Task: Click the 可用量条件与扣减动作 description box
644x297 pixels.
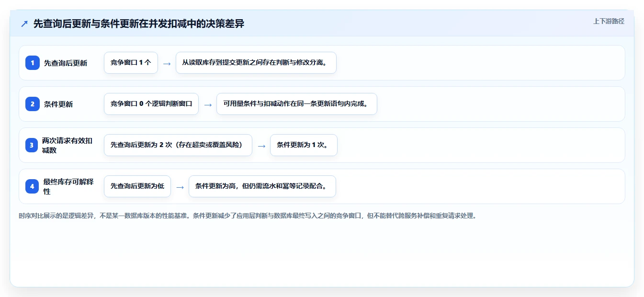Action: click(297, 104)
